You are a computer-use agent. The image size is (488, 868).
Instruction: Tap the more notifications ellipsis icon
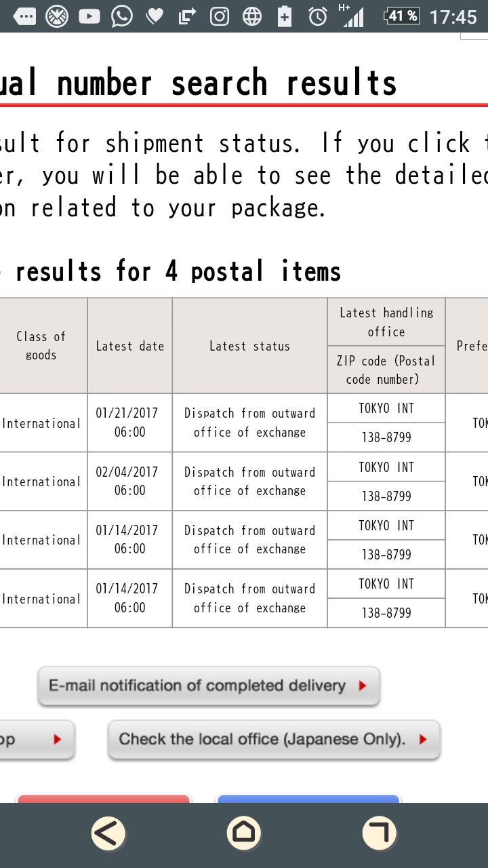coord(24,16)
